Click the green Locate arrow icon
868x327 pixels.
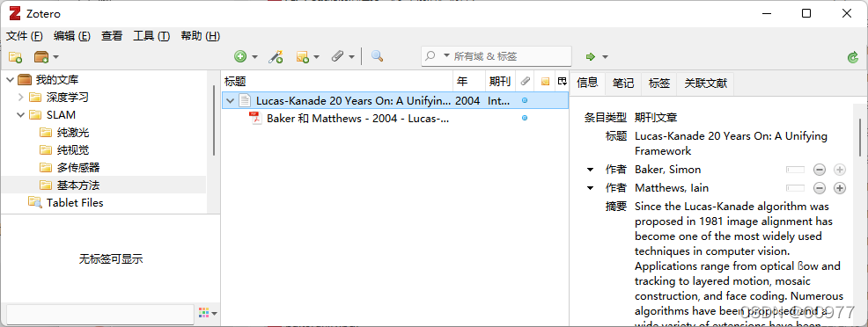pyautogui.click(x=591, y=57)
